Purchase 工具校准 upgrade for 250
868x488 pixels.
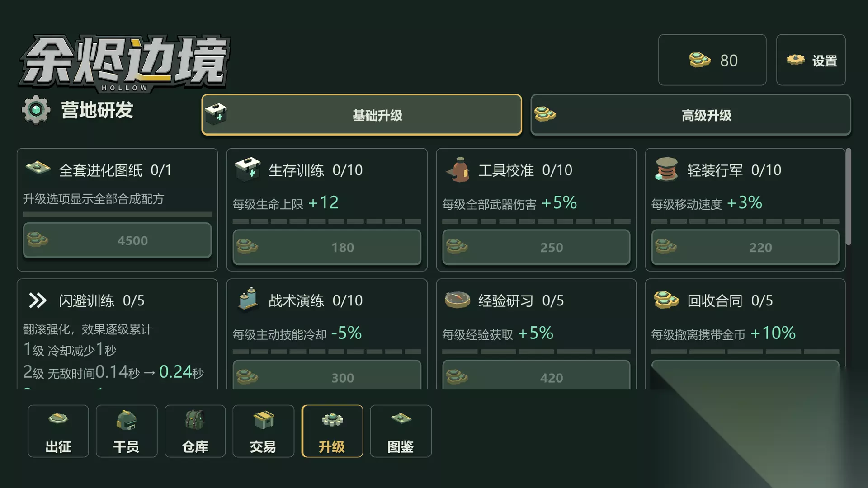pyautogui.click(x=536, y=247)
